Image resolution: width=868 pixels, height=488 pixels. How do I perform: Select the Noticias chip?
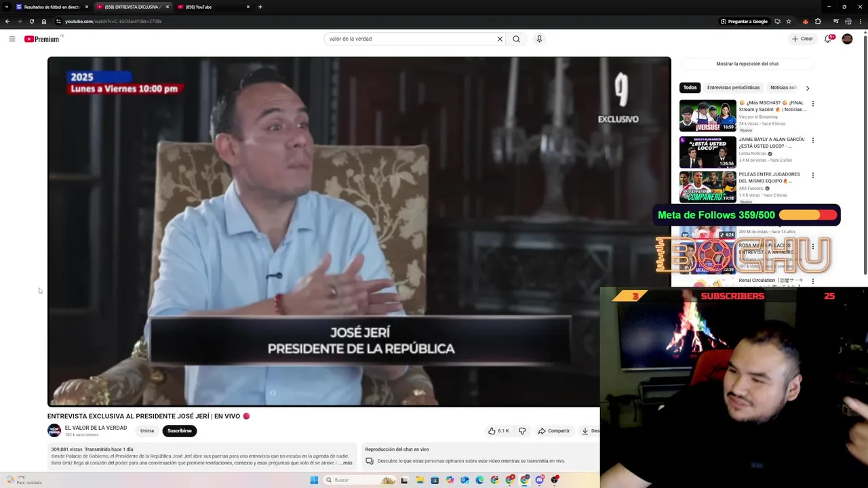783,87
